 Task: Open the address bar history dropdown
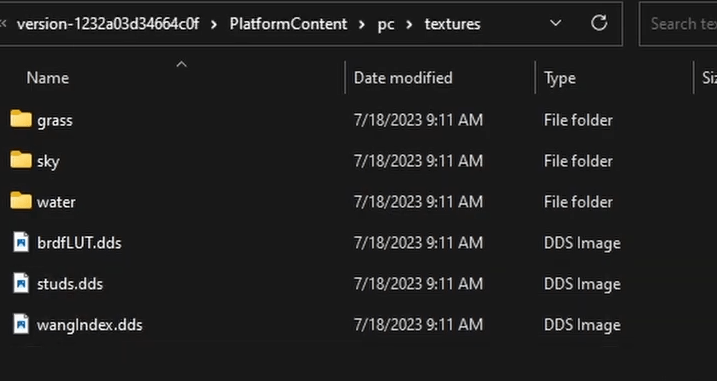click(x=556, y=23)
